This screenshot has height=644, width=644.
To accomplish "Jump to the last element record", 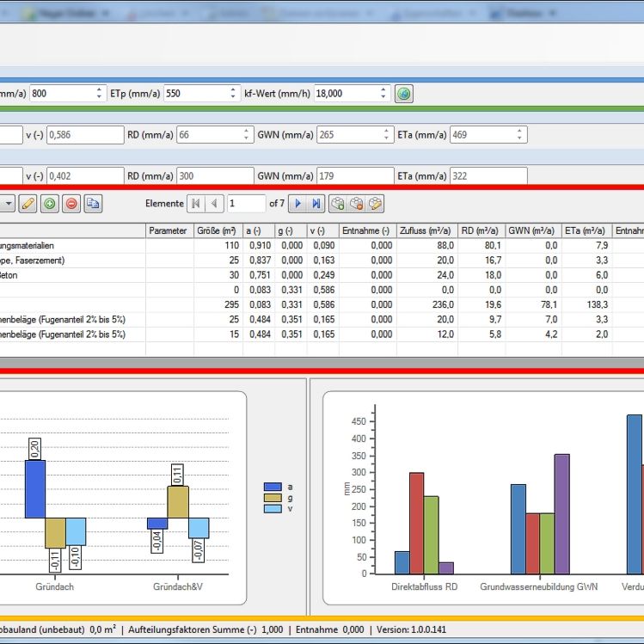I will [316, 204].
